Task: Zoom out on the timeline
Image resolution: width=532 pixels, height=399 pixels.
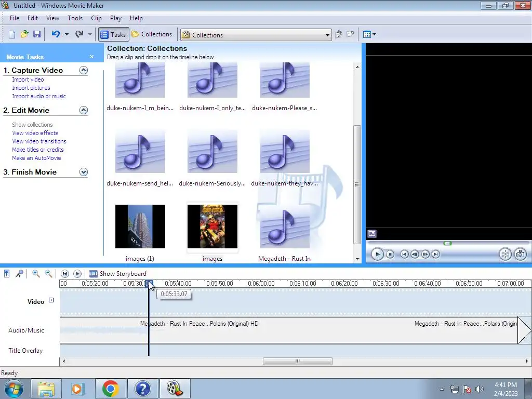Action: (x=48, y=273)
